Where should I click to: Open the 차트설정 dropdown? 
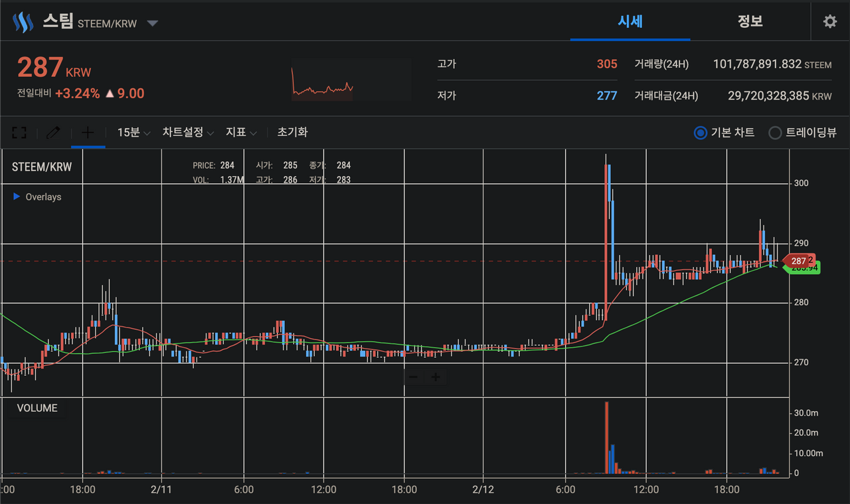[x=188, y=132]
